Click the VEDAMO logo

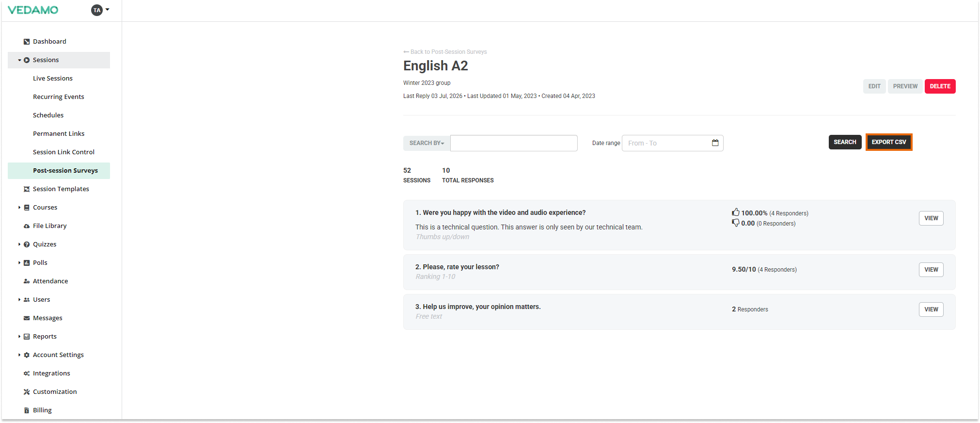[33, 10]
